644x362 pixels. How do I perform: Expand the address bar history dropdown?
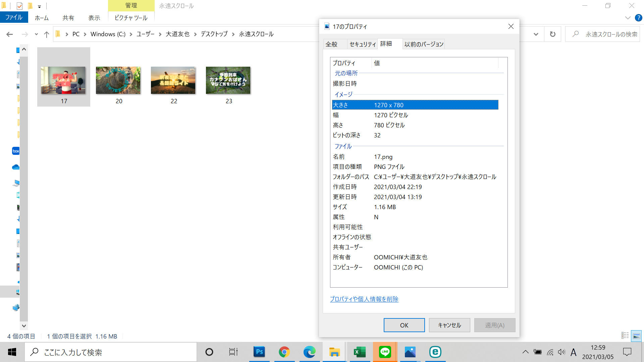click(536, 34)
